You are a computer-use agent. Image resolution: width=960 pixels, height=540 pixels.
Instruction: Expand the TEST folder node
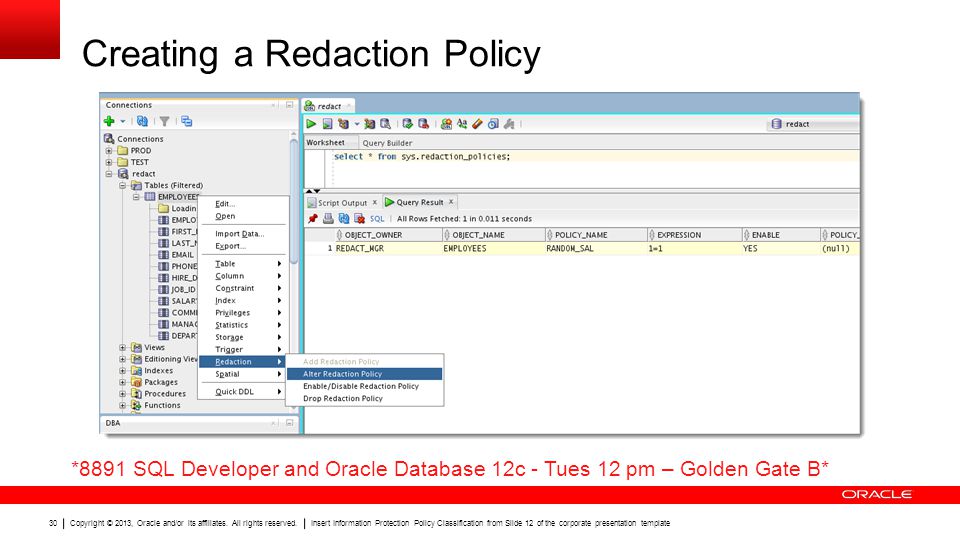pos(109,162)
